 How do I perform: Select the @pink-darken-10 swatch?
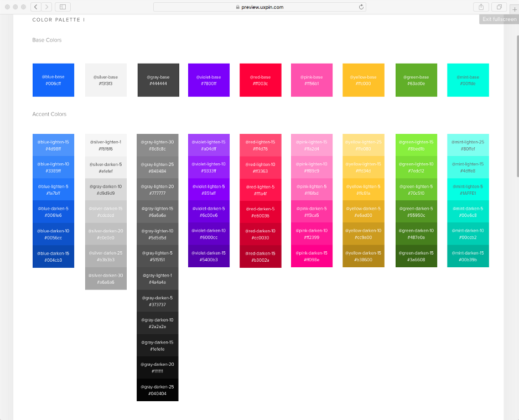click(312, 234)
